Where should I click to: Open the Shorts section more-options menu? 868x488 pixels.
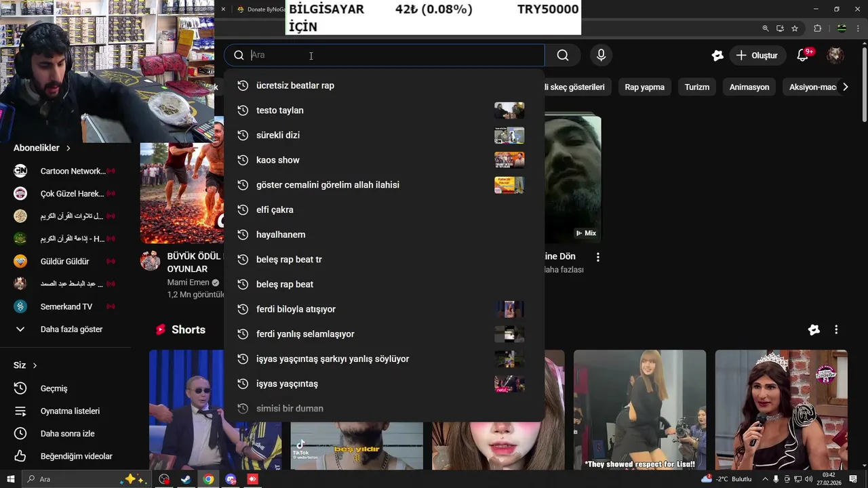tap(836, 329)
